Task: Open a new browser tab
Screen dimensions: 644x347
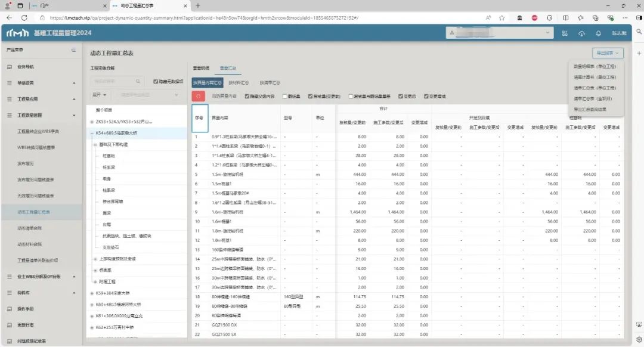Action: [x=198, y=6]
